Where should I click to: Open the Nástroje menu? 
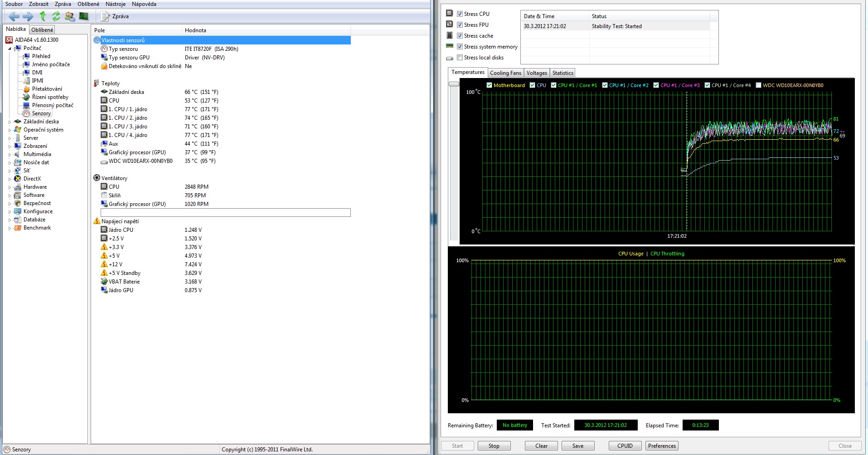115,4
